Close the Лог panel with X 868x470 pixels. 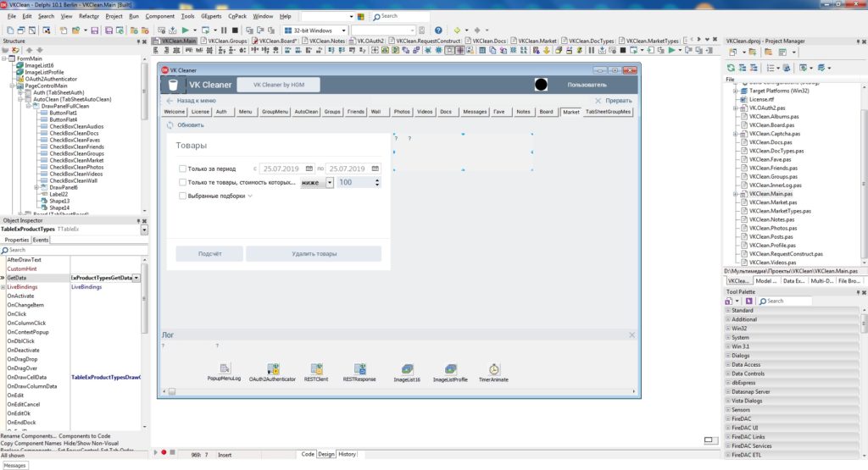632,335
